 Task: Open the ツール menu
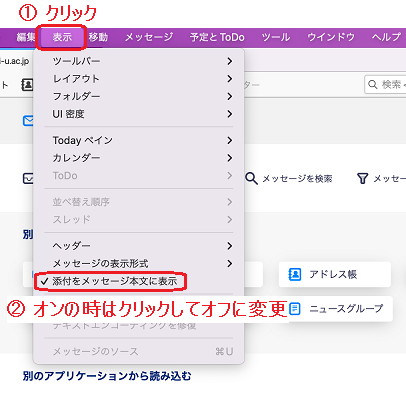[276, 37]
